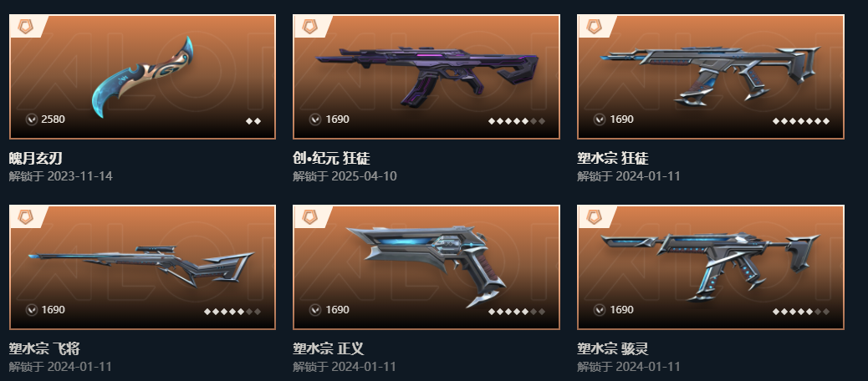This screenshot has height=381, width=868.
Task: Select the 塑水宗 狂徒 rifle image
Action: click(711, 75)
